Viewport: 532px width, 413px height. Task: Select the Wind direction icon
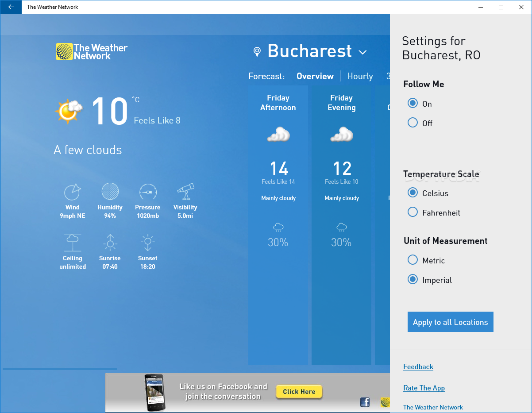(73, 192)
